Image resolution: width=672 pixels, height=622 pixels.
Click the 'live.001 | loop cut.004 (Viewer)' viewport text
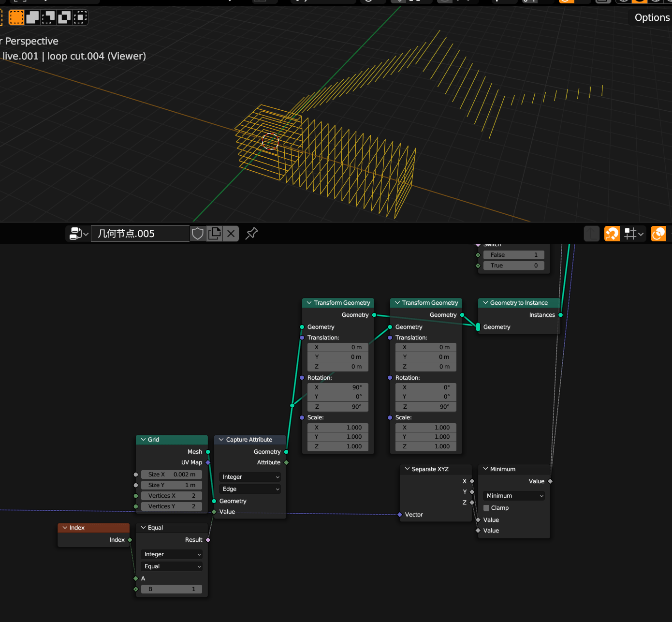[74, 56]
